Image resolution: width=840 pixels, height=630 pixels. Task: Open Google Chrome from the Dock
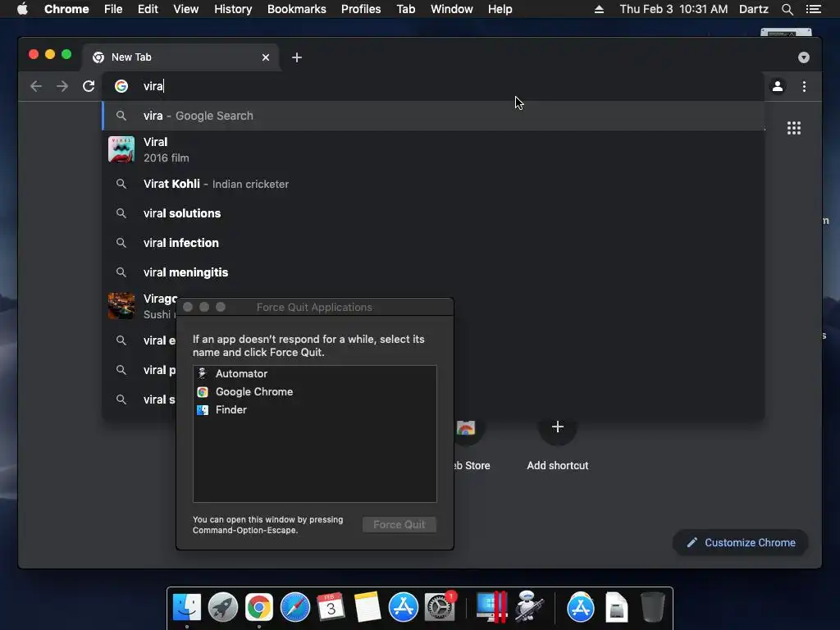(x=258, y=607)
